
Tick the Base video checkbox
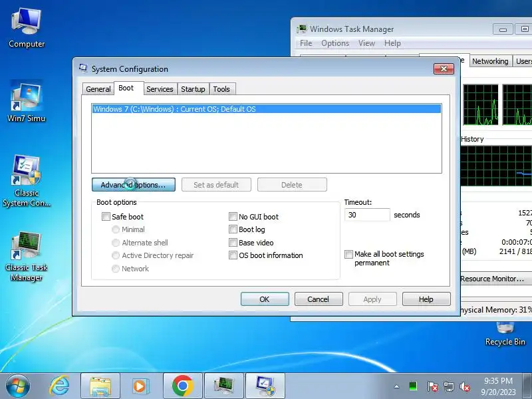(233, 242)
